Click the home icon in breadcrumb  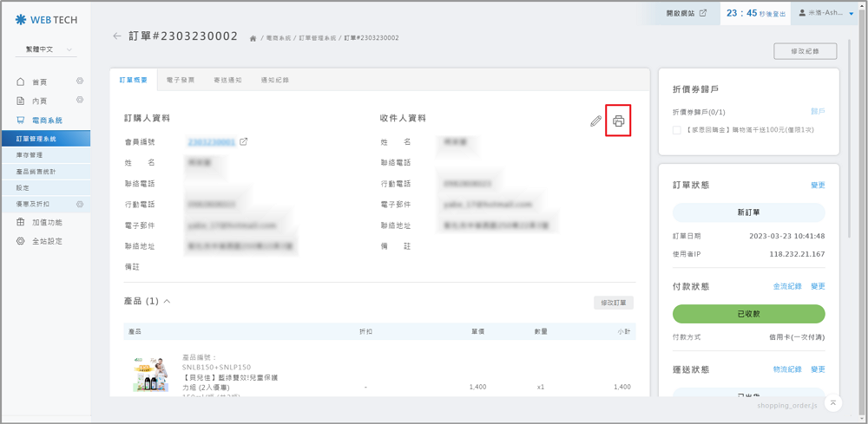coord(253,39)
